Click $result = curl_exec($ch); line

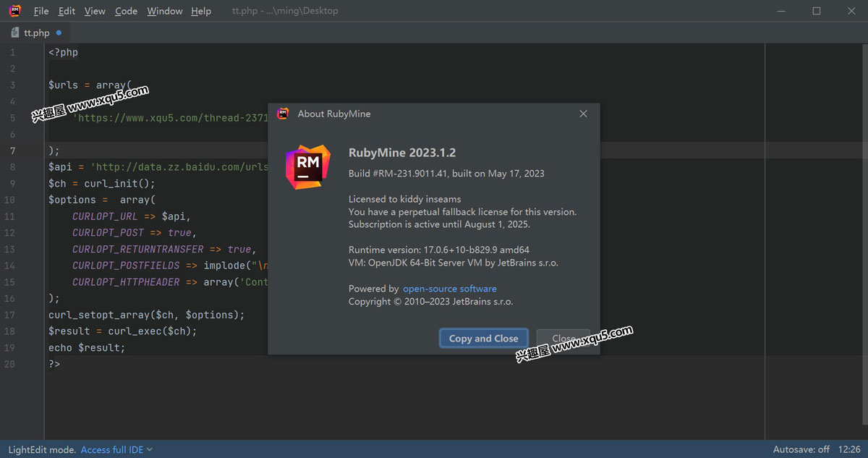pyautogui.click(x=123, y=331)
